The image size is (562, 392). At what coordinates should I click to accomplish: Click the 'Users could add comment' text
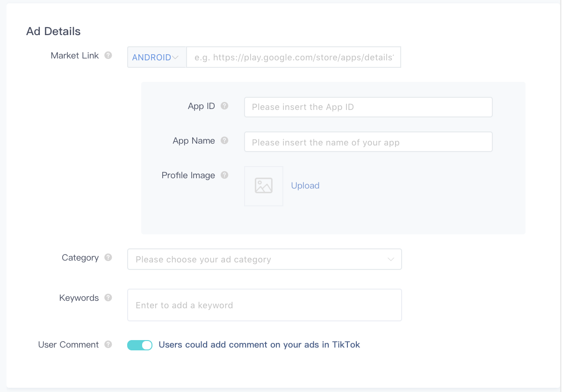(x=259, y=345)
